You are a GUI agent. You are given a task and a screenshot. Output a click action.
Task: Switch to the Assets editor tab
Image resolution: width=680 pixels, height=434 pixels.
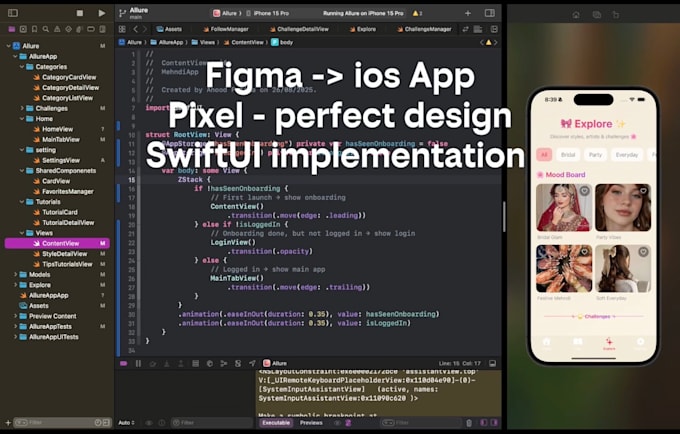(169, 29)
